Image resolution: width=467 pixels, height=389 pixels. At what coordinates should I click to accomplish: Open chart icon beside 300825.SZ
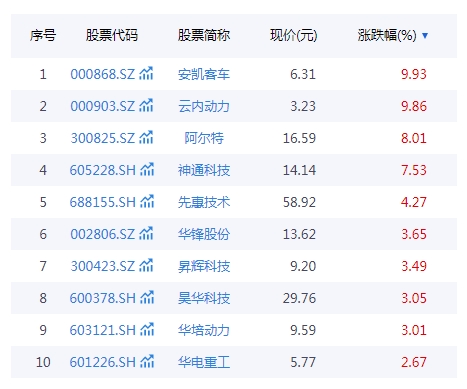pyautogui.click(x=146, y=138)
